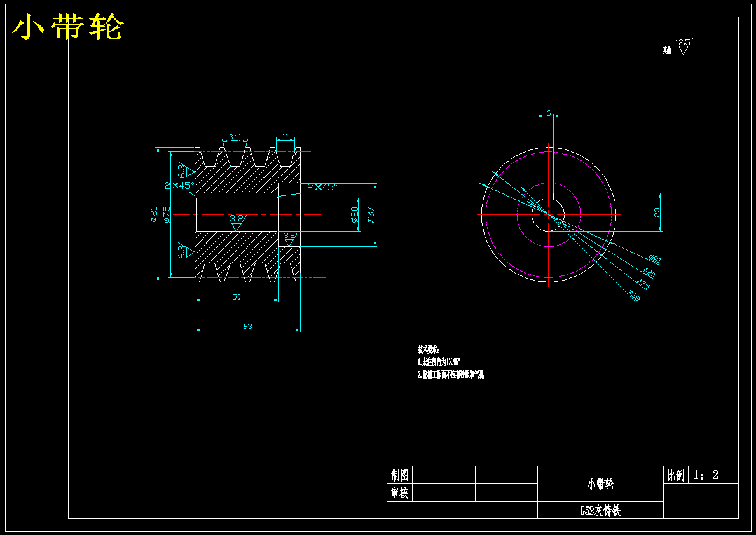Click the 63 overall width dimension

(247, 326)
